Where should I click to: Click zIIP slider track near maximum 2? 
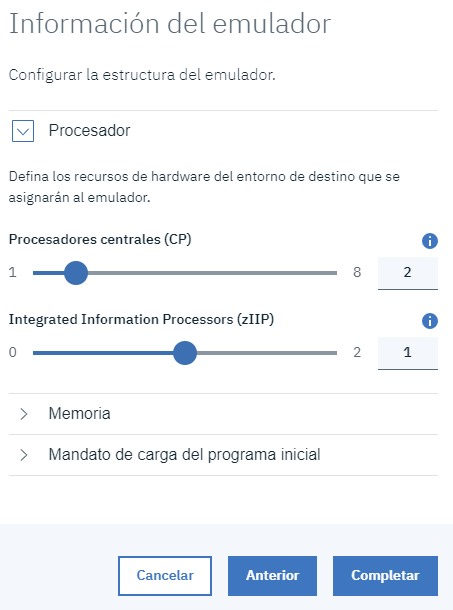(x=331, y=353)
